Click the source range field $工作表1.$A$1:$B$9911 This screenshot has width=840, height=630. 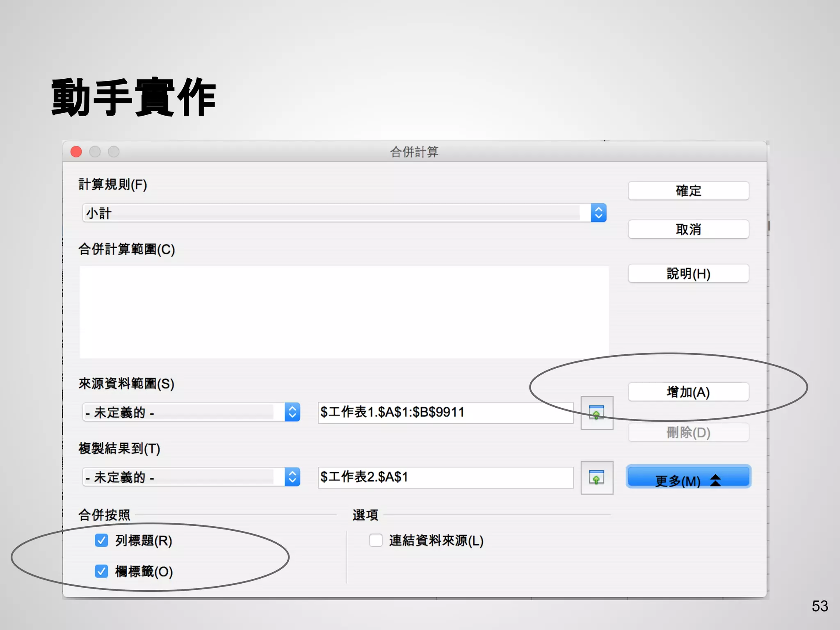(x=445, y=412)
